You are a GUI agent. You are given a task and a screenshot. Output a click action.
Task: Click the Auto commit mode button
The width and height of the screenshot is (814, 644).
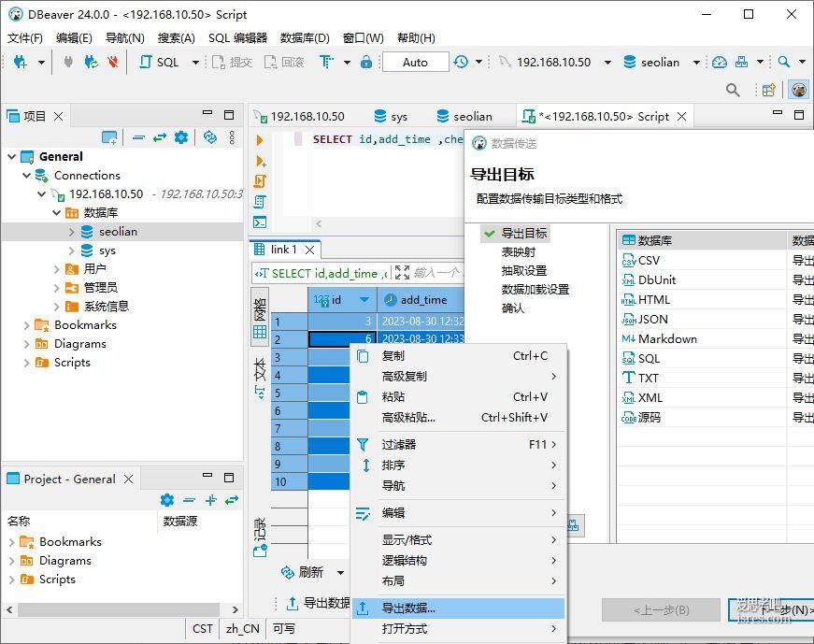point(415,63)
